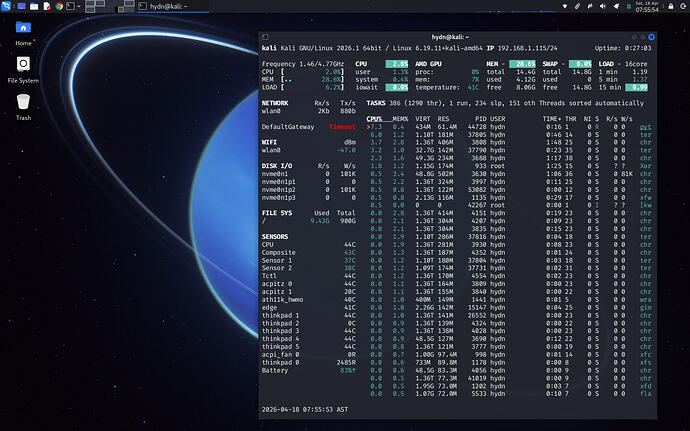Select the CPU% column header

pos(374,119)
